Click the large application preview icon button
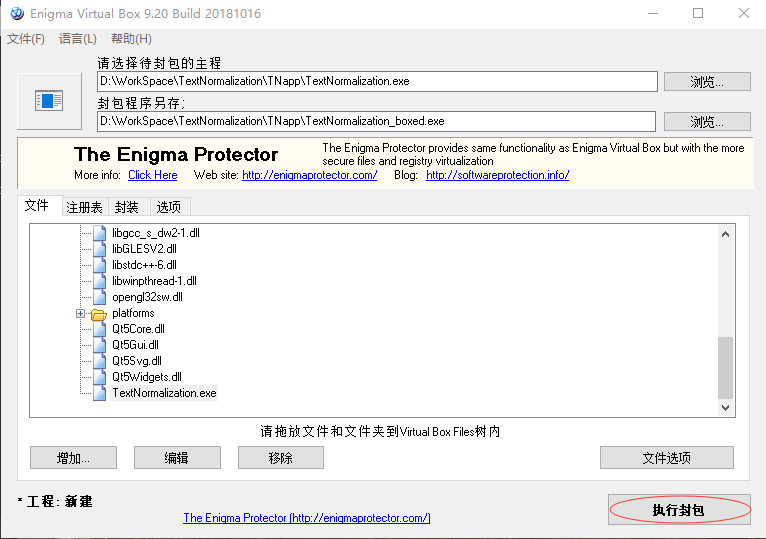Screen dimensions: 766x539 (49, 101)
